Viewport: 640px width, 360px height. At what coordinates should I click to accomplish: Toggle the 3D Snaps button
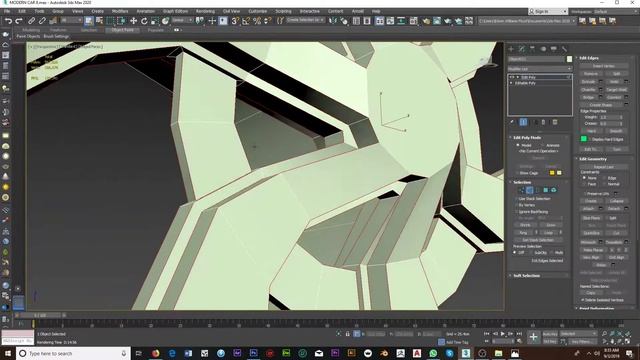point(235,21)
